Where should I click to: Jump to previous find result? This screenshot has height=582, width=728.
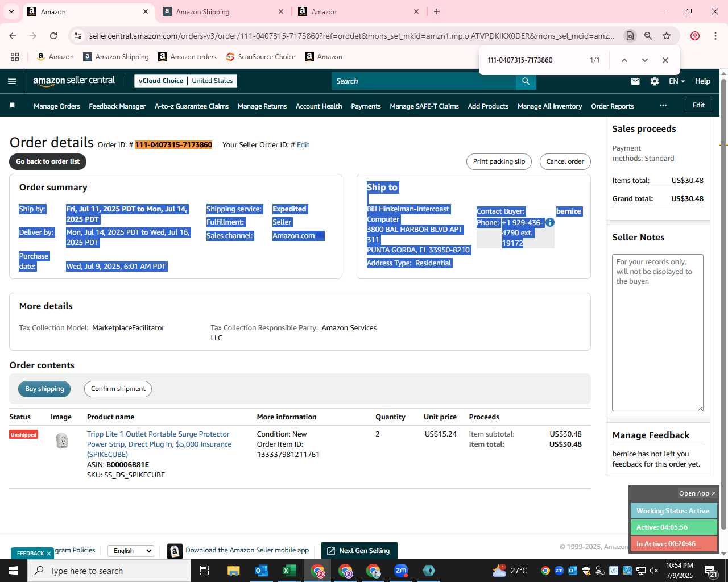tap(624, 60)
